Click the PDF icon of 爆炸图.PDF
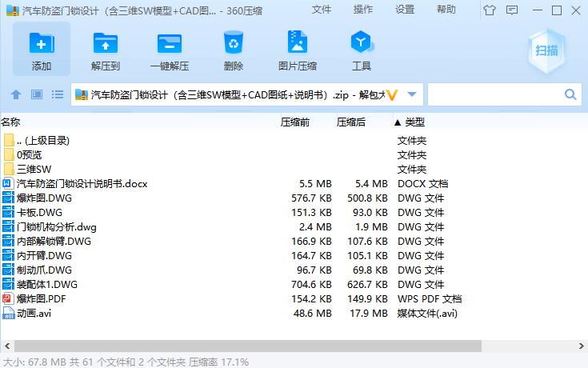 [x=8, y=299]
